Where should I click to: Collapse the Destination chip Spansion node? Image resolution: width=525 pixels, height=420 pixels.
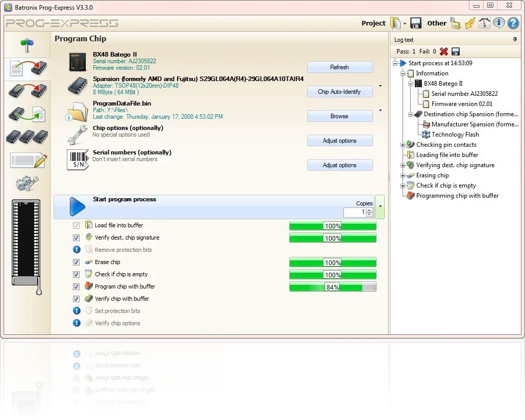pyautogui.click(x=411, y=114)
